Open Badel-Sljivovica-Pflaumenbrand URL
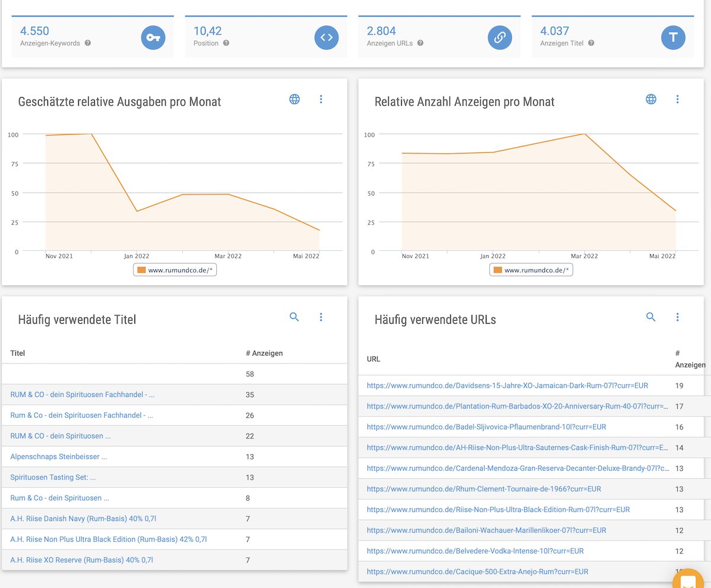Viewport: 711px width, 588px height. click(486, 427)
